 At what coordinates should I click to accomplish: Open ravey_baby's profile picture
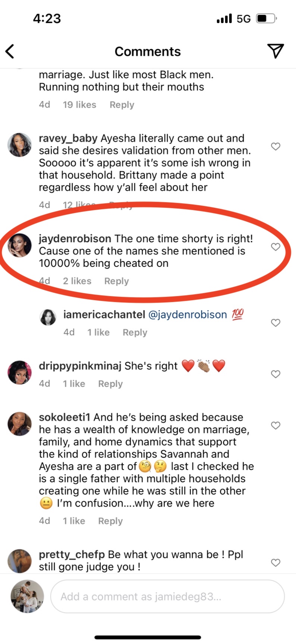click(x=20, y=145)
